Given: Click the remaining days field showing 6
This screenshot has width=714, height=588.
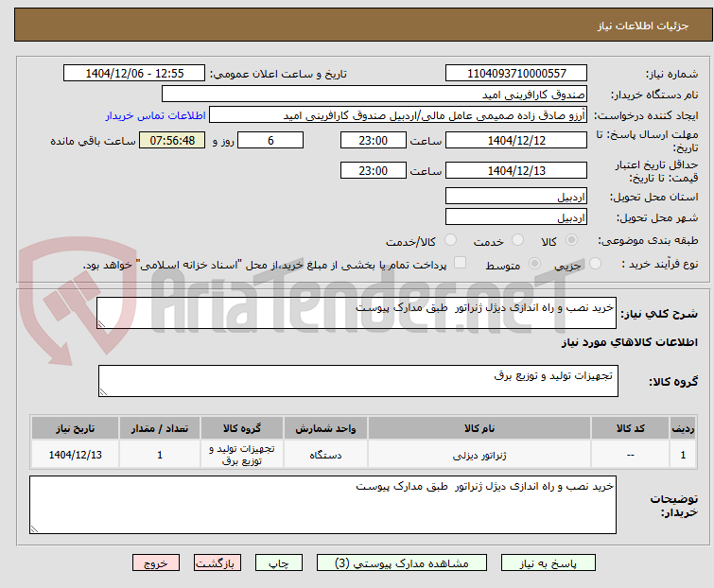Looking at the screenshot, I should pos(270,140).
